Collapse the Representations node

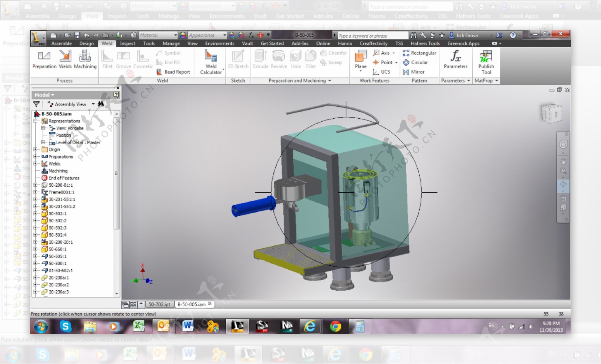(35, 121)
